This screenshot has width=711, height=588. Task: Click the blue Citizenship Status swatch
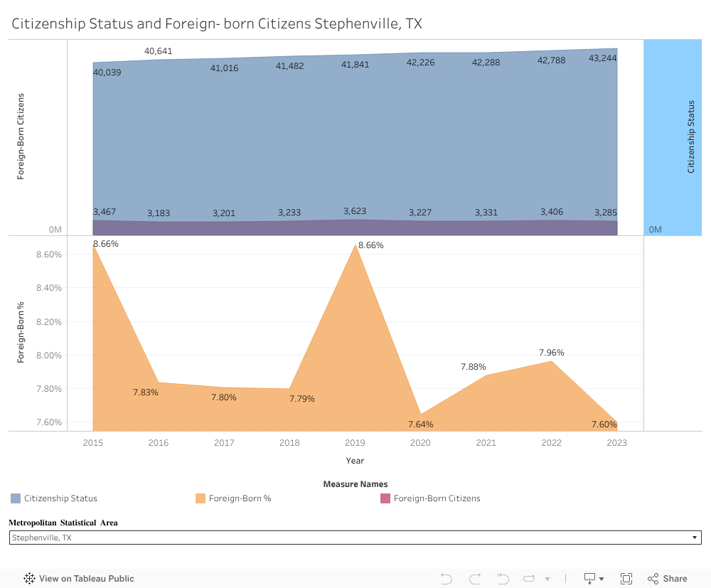click(16, 498)
